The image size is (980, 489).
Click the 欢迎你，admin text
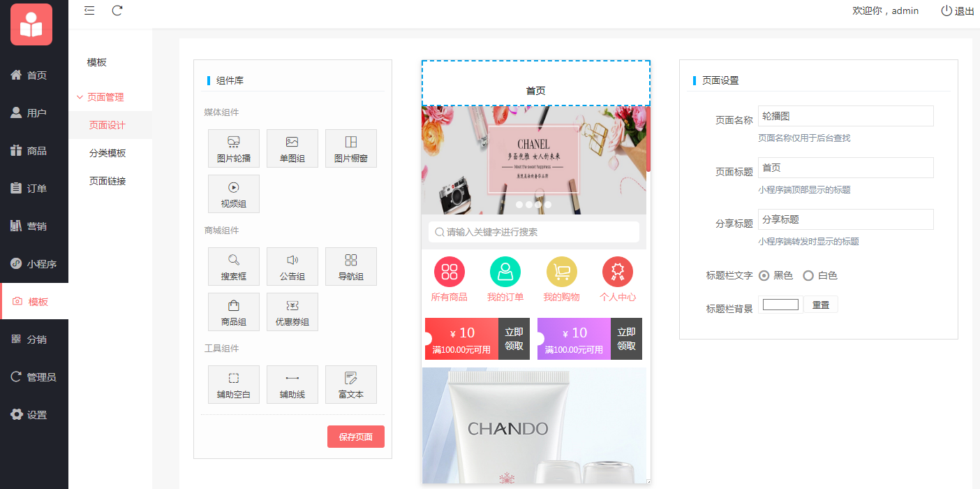click(x=886, y=10)
